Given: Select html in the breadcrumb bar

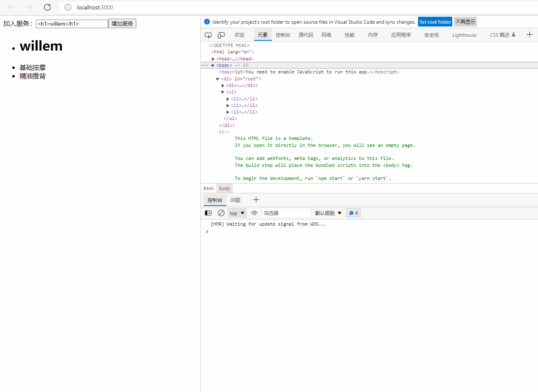Looking at the screenshot, I should tap(209, 188).
